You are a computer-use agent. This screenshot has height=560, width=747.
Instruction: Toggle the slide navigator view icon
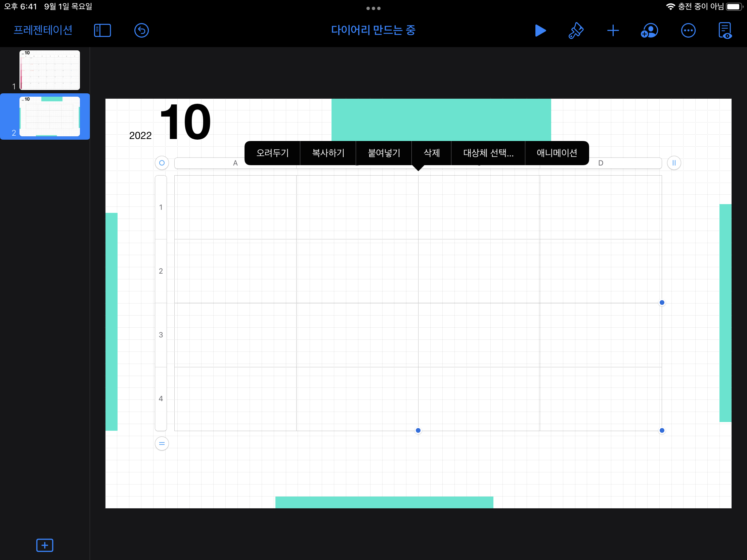click(102, 30)
